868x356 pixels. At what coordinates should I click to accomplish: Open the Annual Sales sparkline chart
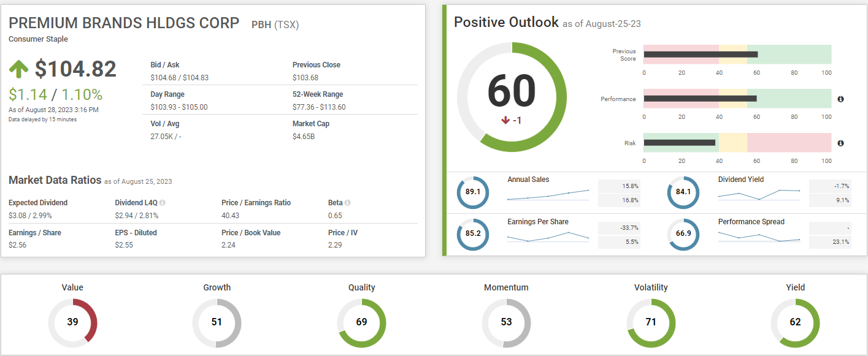tap(548, 195)
